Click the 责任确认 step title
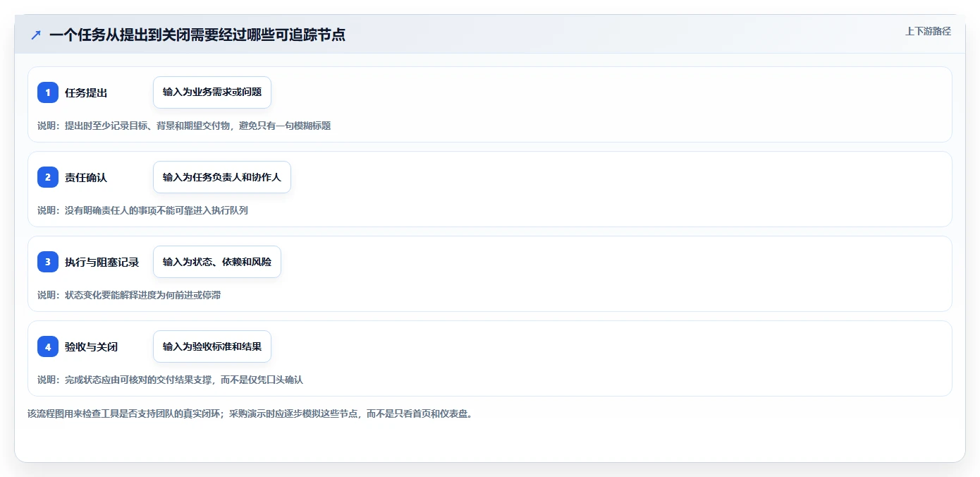This screenshot has height=477, width=980. (86, 177)
